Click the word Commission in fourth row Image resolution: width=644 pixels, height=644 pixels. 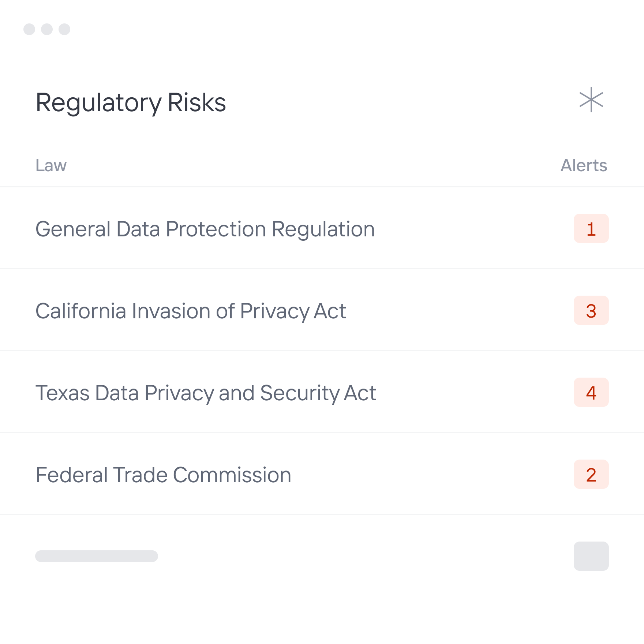click(232, 475)
